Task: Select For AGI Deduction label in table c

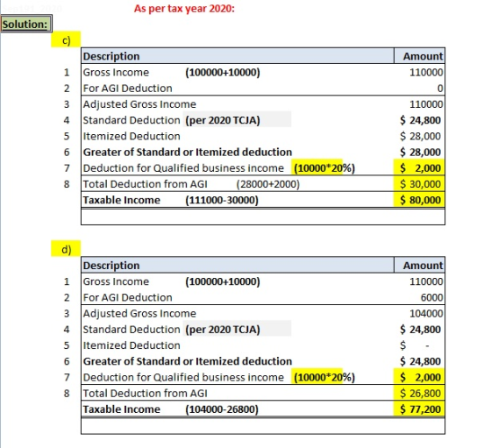Action: pyautogui.click(x=127, y=89)
